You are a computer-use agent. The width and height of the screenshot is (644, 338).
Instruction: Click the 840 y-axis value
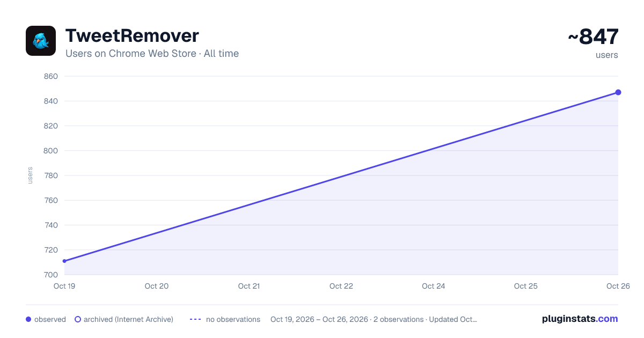[50, 101]
